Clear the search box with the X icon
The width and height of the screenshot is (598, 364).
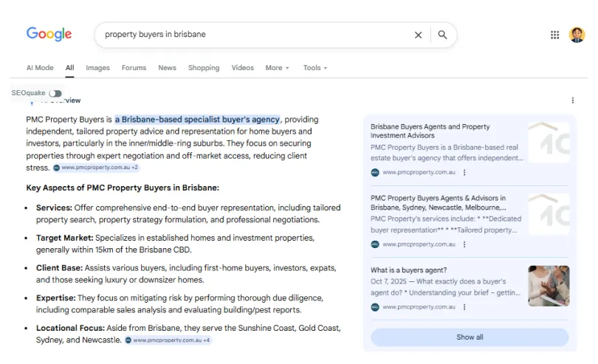click(418, 35)
